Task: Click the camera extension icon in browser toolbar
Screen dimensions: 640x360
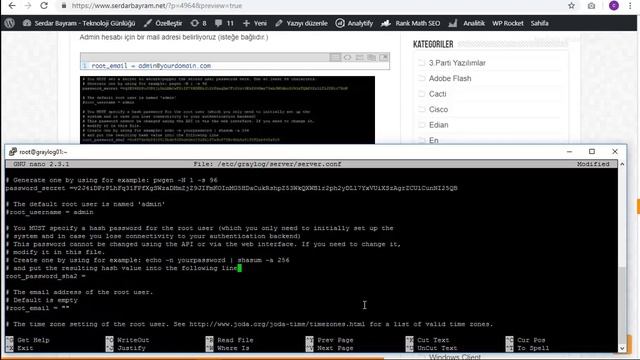Action: pos(591,6)
